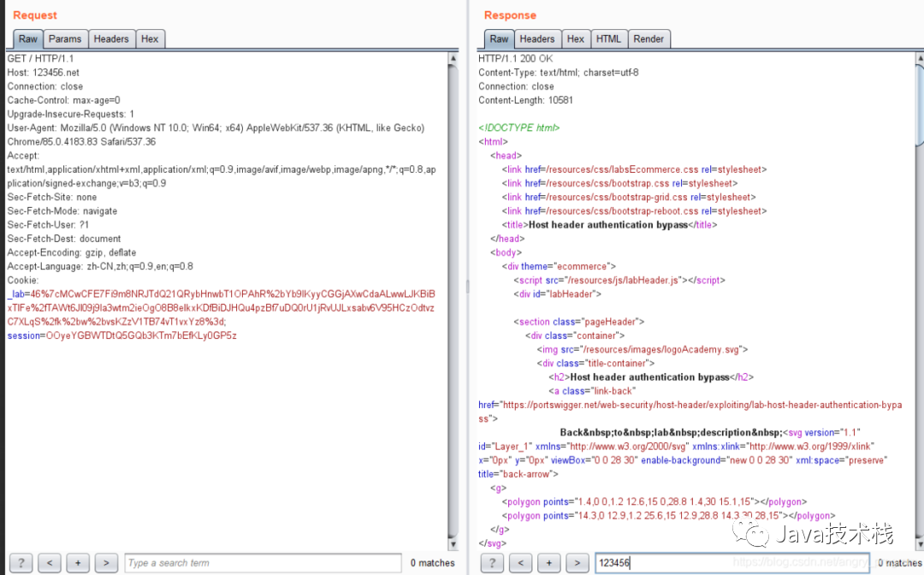
Task: Click the div theme="ecommerce" line
Action: point(559,266)
